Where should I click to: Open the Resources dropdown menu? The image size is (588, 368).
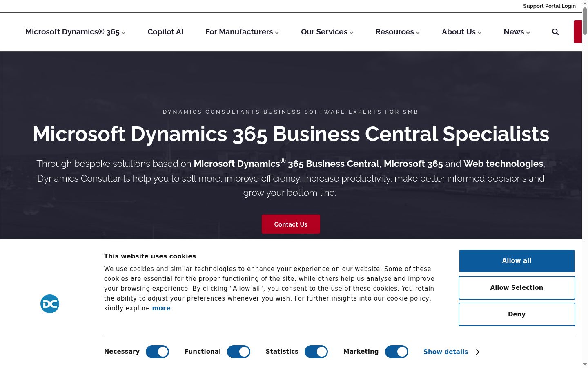point(398,32)
